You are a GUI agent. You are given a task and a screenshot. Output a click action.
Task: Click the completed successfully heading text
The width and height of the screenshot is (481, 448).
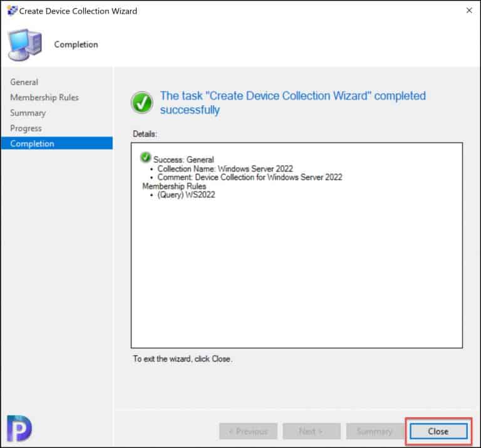tap(293, 103)
